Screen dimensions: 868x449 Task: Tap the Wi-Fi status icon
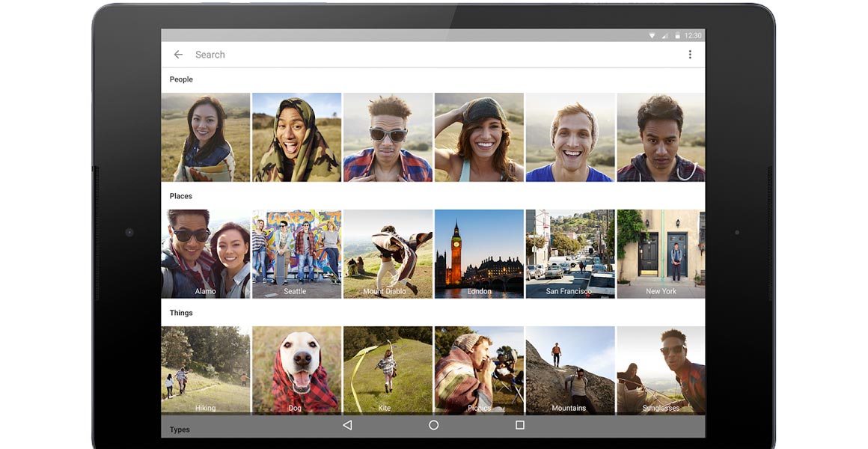point(652,35)
